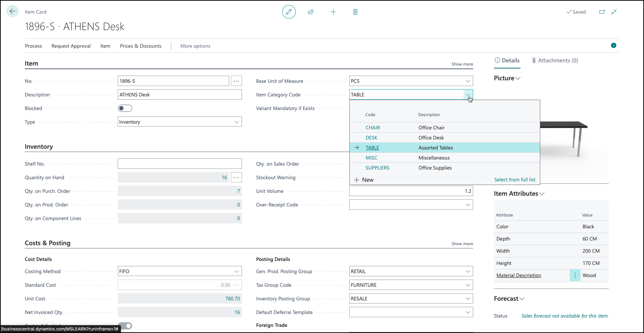
Task: Click the Description input field
Action: pyautogui.click(x=180, y=95)
